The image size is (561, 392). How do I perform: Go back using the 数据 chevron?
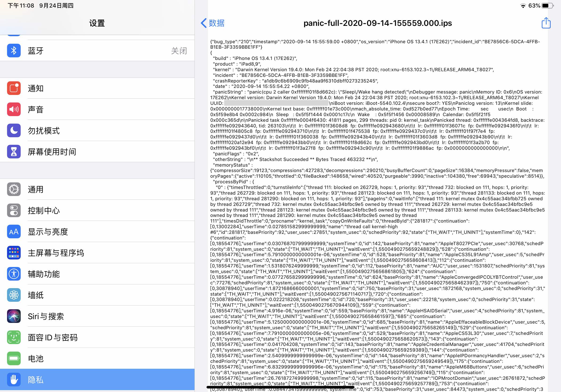click(x=212, y=23)
